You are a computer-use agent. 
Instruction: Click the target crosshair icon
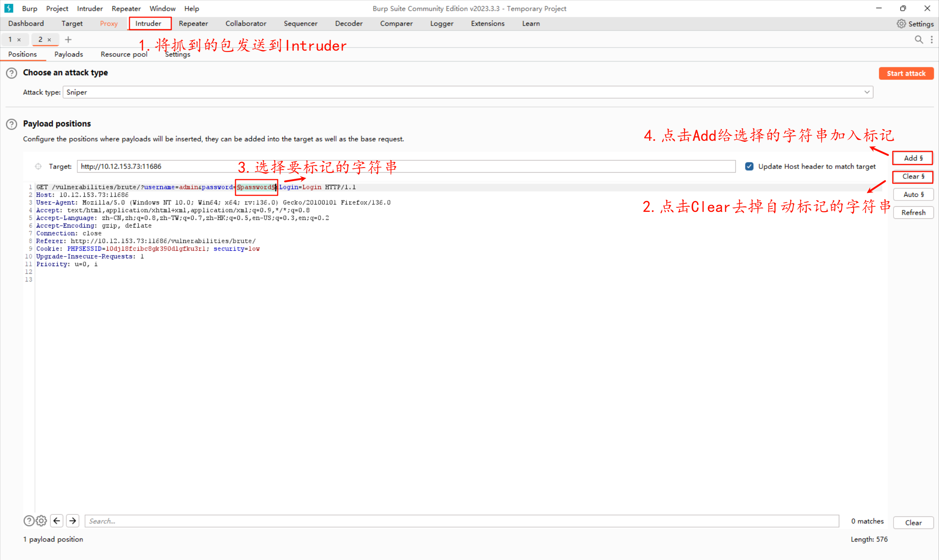point(38,166)
